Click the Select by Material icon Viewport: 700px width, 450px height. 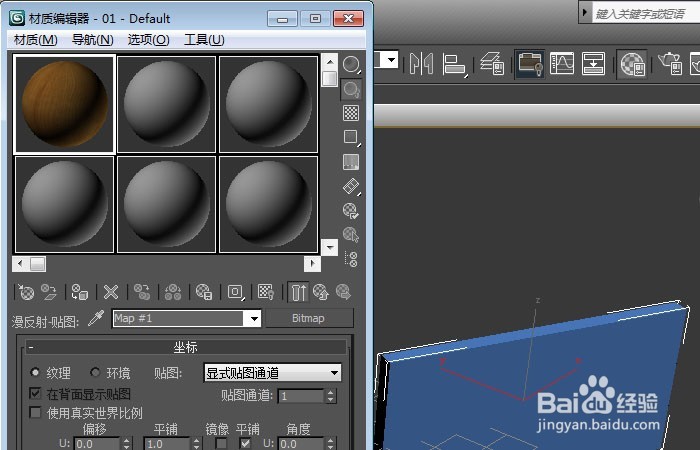(351, 234)
